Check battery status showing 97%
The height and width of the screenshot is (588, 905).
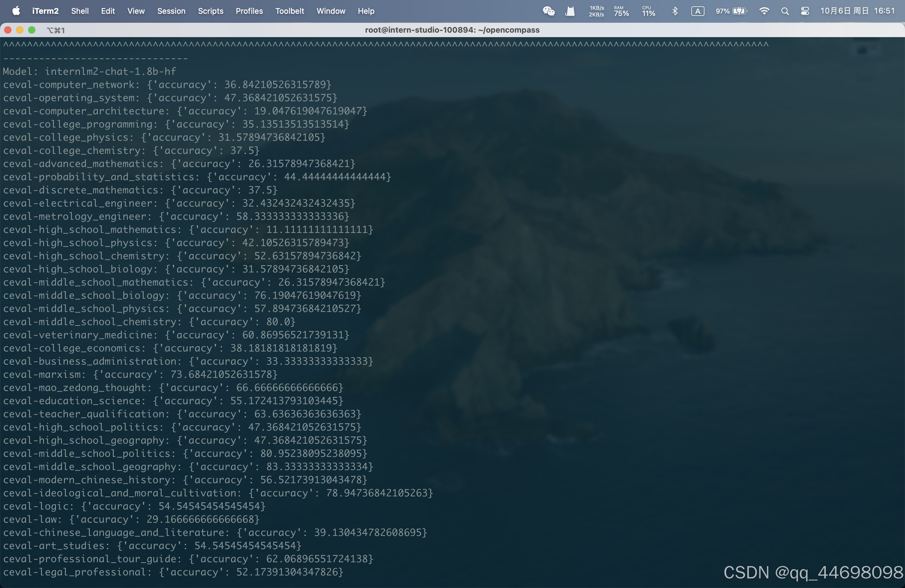coord(730,11)
